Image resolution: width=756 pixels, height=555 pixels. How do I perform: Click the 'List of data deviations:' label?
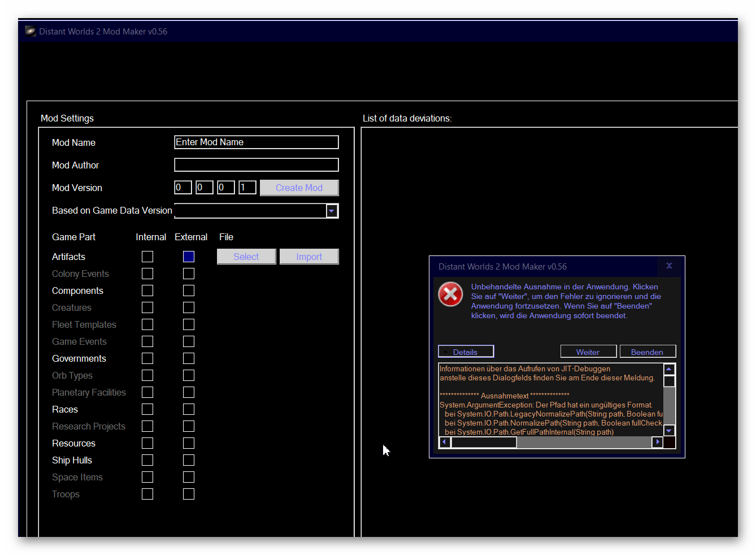(407, 118)
